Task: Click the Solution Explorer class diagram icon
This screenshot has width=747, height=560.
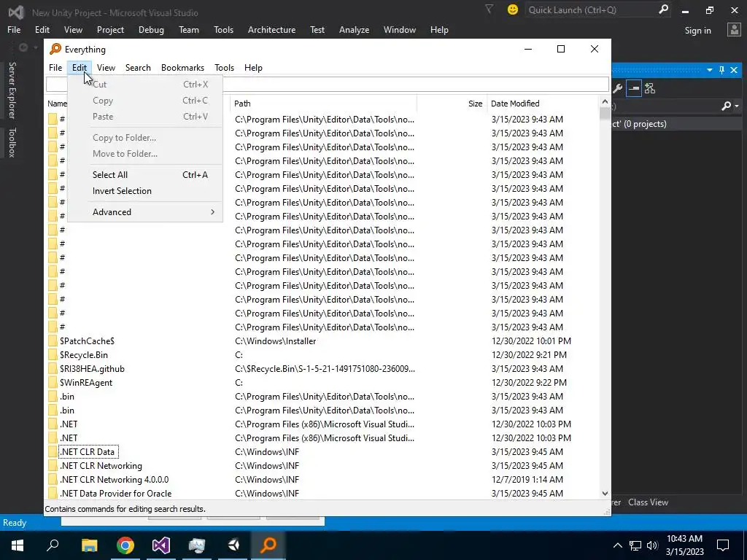Action: coord(650,88)
